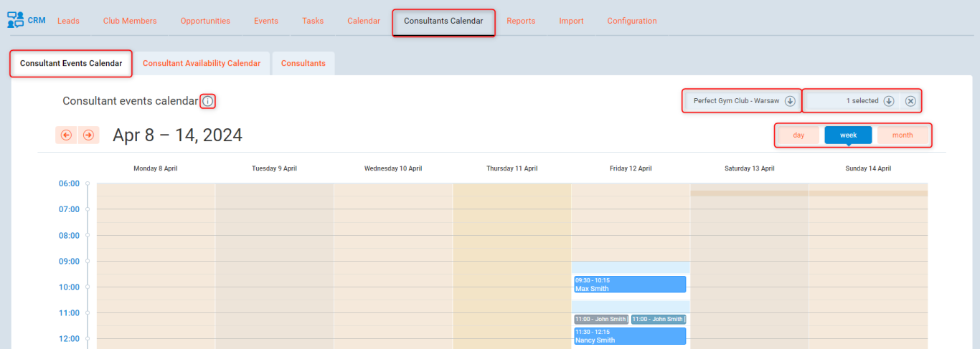Screen dimensions: 980x349
Task: Go to Import section
Action: click(x=571, y=21)
